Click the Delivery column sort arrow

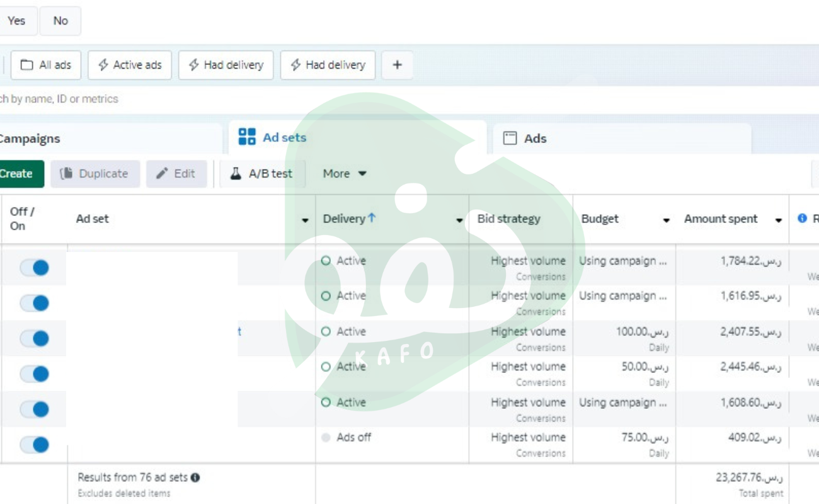click(x=372, y=218)
